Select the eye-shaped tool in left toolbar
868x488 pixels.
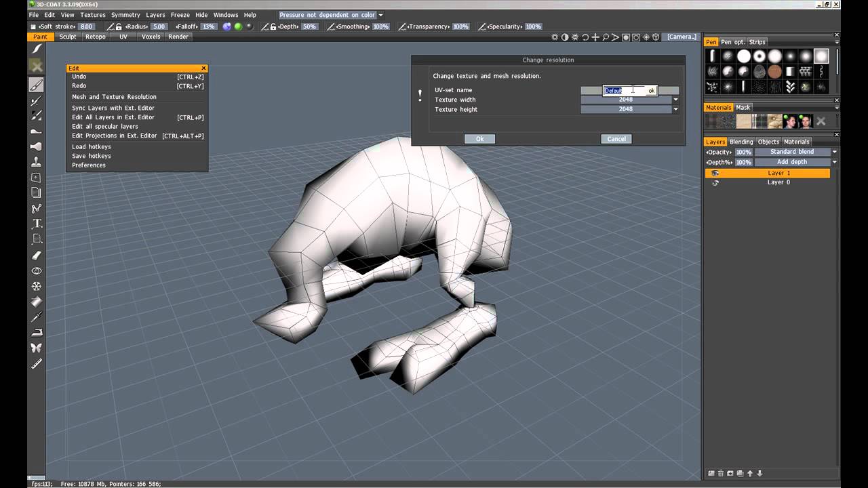coord(37,271)
